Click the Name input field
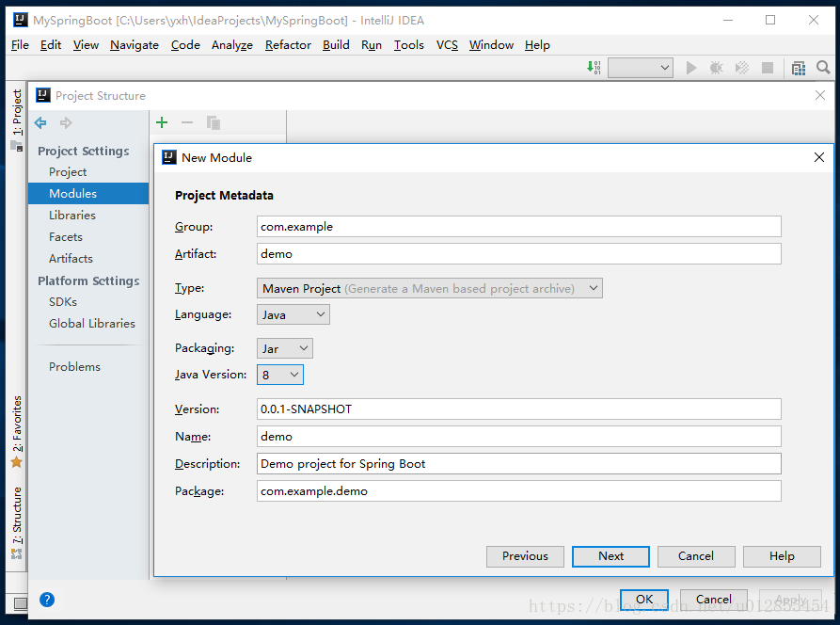Image resolution: width=840 pixels, height=625 pixels. pyautogui.click(x=518, y=437)
